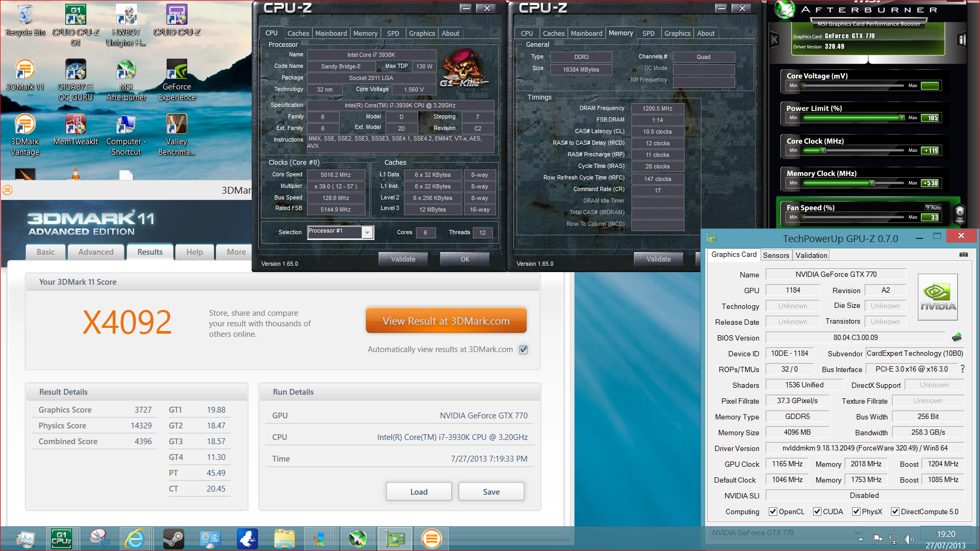Click View Result at 3DMark.com button
This screenshot has width=980, height=551.
pyautogui.click(x=446, y=321)
